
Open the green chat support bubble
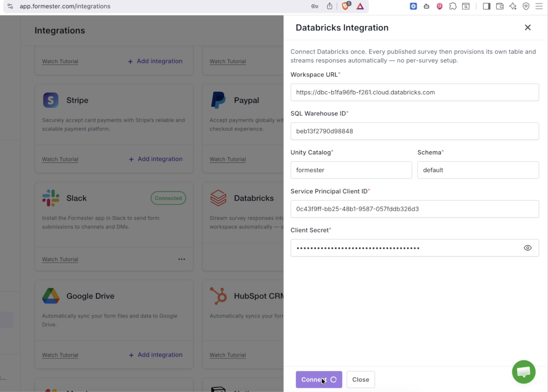coord(524,372)
